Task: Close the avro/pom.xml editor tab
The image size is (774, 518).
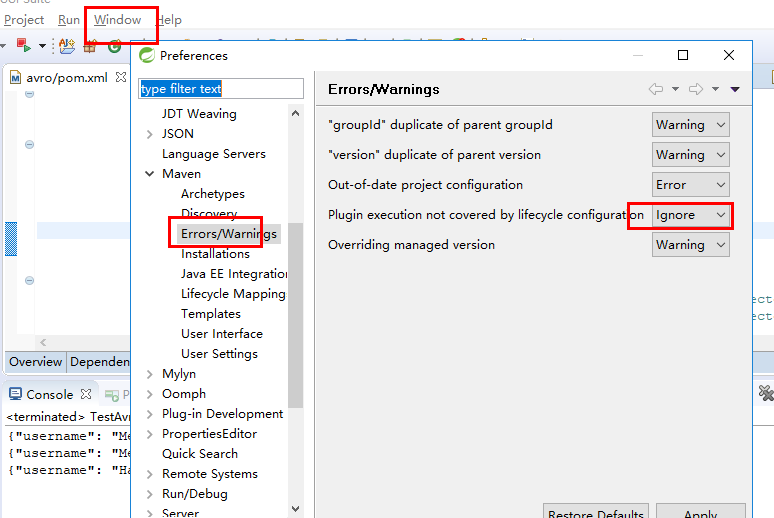Action: click(120, 77)
